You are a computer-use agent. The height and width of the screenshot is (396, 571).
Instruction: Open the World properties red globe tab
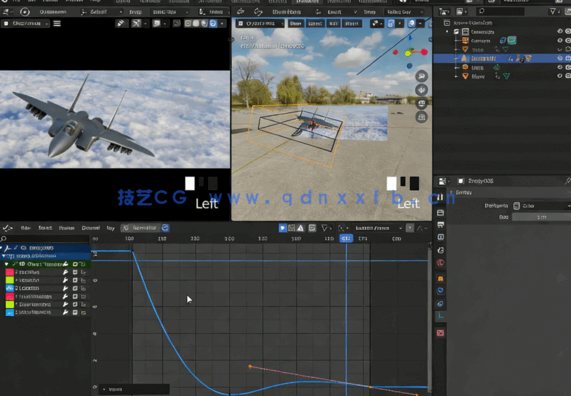tap(440, 263)
